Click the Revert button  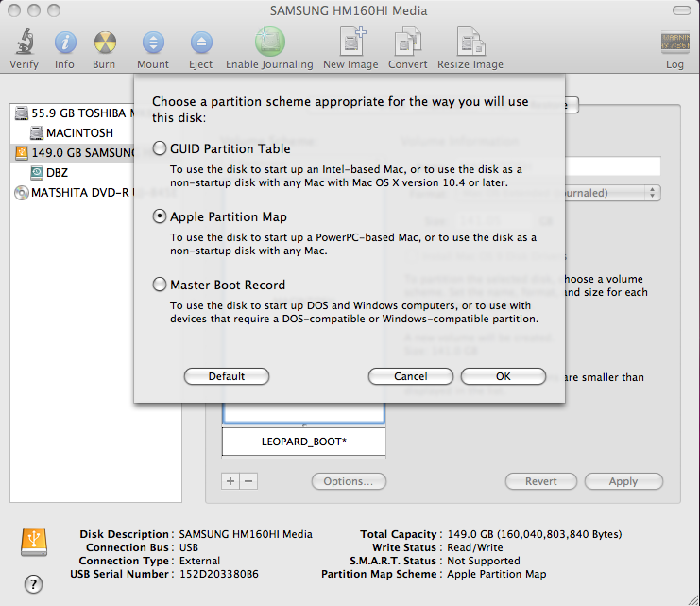(x=541, y=481)
